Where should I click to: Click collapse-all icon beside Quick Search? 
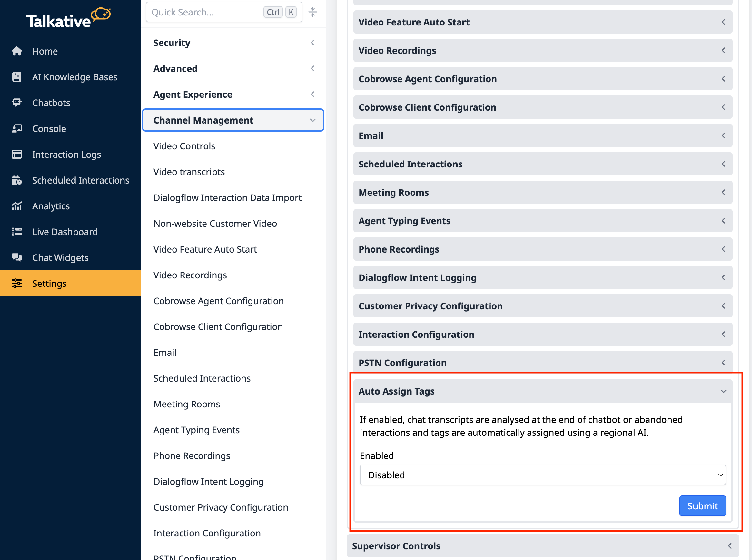click(312, 12)
